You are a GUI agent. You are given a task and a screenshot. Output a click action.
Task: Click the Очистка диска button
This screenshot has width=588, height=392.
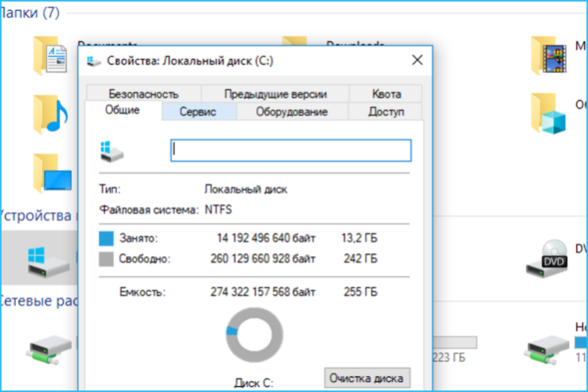[x=367, y=379]
